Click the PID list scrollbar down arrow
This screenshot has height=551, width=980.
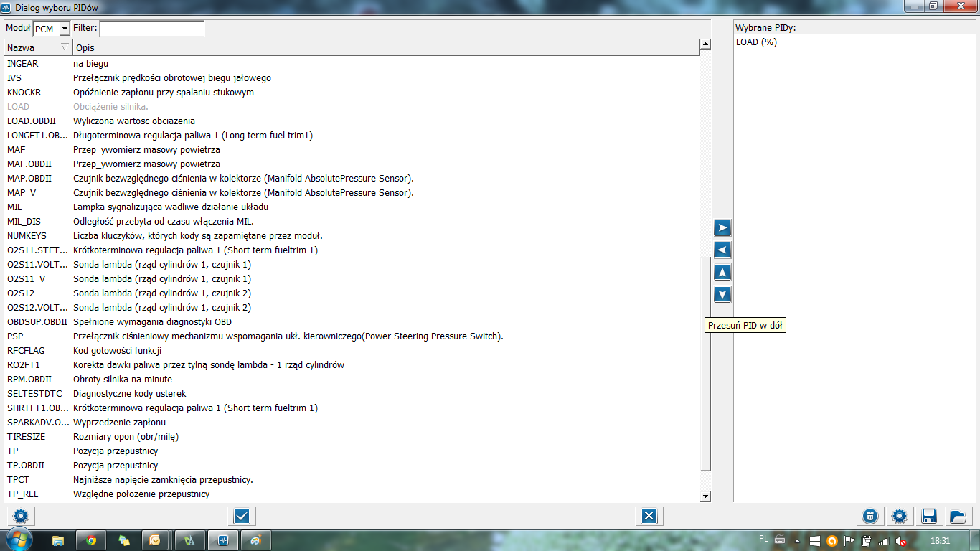click(705, 496)
